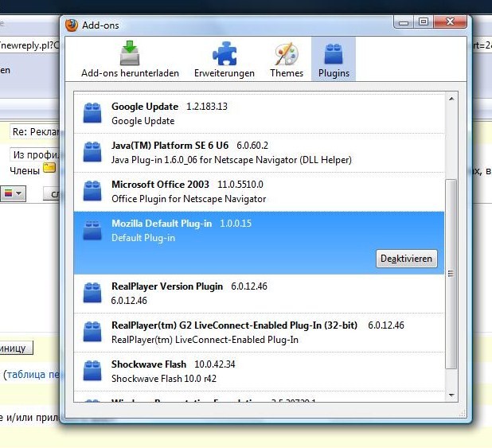Open the color dropdown in background forum editor
This screenshot has width=492, height=448.
tap(13, 193)
